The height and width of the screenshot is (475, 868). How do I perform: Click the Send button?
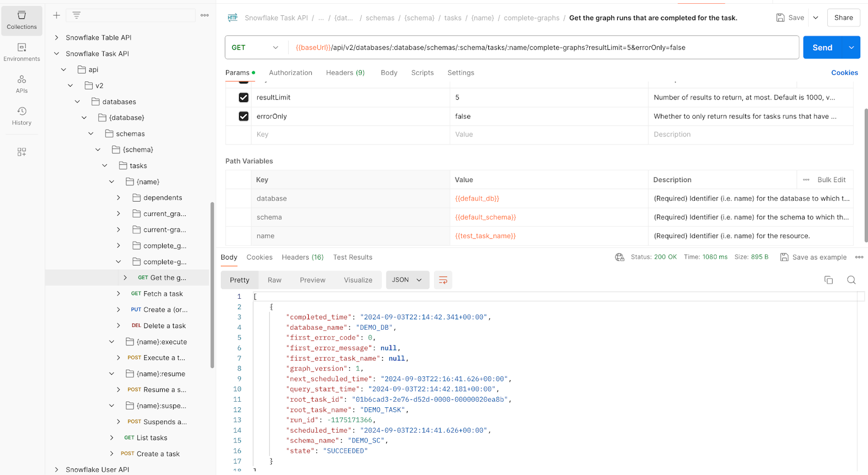[822, 48]
